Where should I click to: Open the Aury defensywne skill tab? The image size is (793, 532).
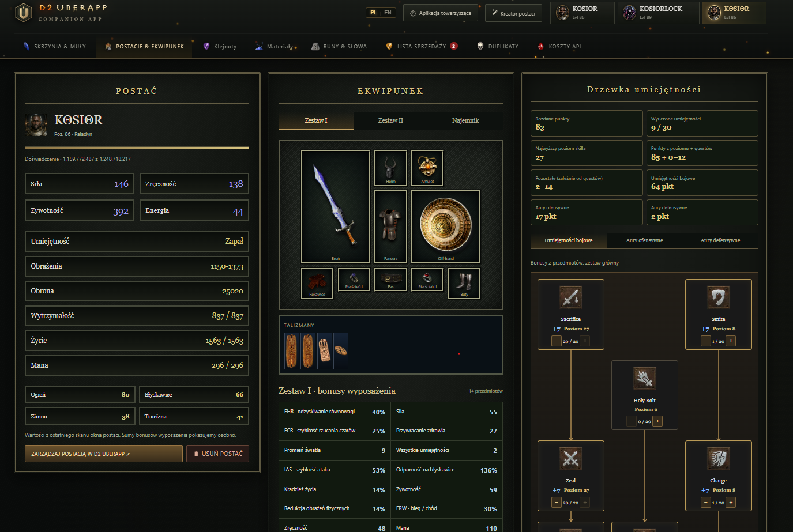click(720, 240)
